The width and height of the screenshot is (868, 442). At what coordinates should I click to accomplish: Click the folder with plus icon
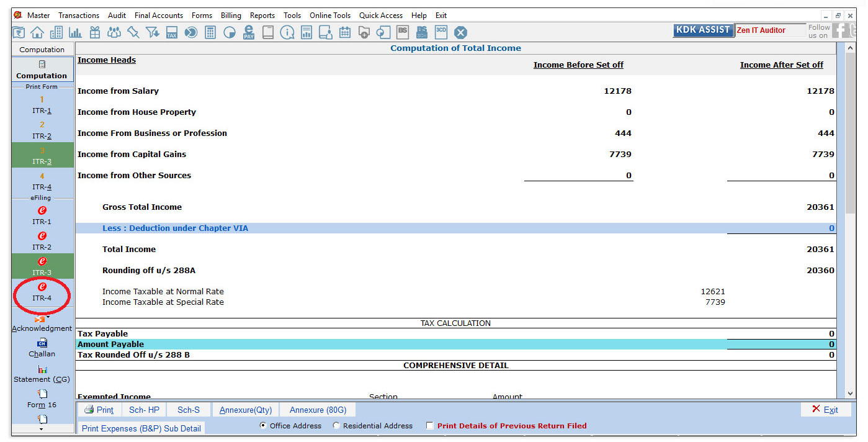364,32
